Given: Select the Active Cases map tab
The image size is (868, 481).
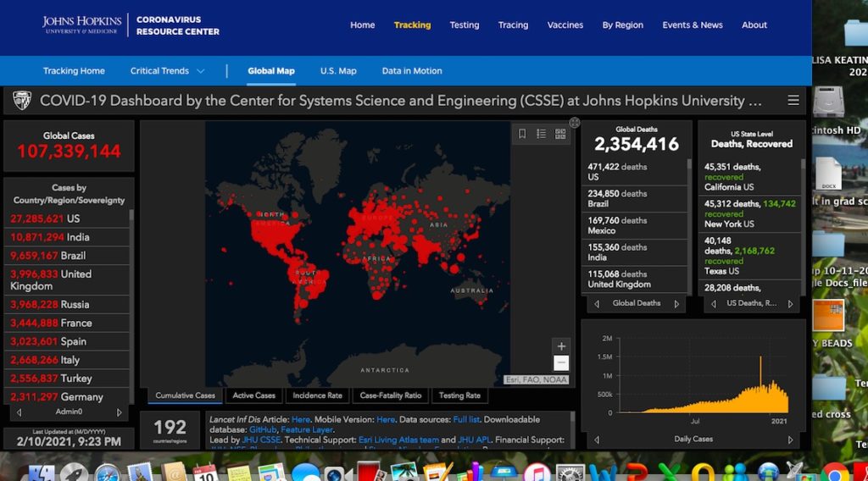Looking at the screenshot, I should click(x=254, y=395).
